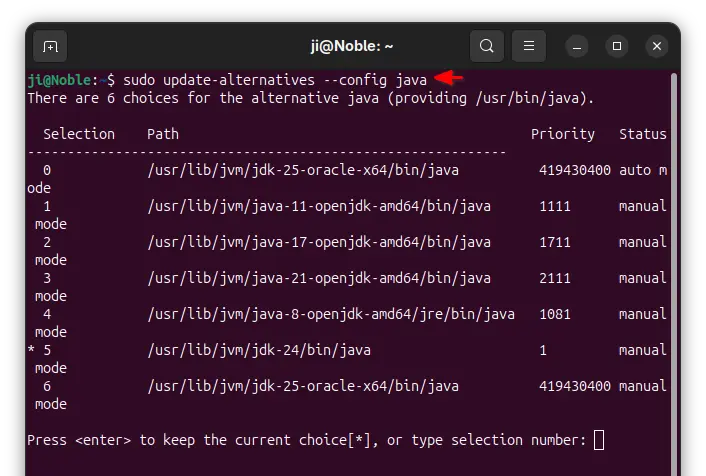The width and height of the screenshot is (706, 476).
Task: Minimize the terminal window
Action: pyautogui.click(x=578, y=46)
